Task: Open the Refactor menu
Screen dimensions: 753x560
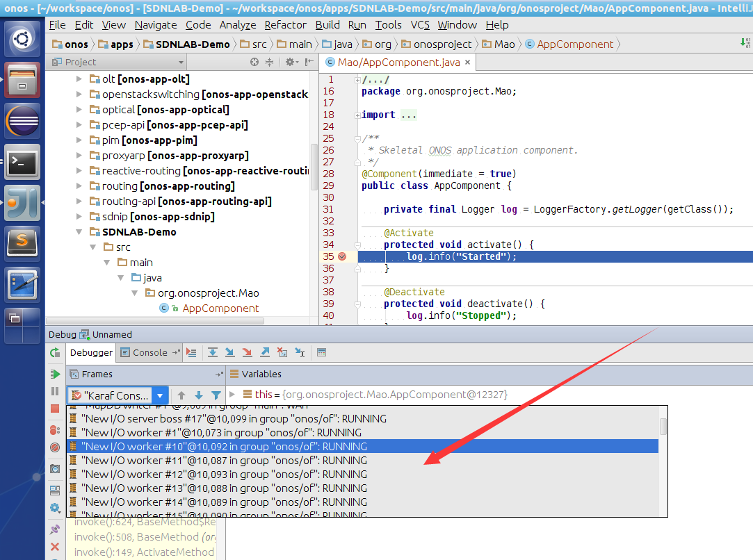Action: click(x=285, y=24)
